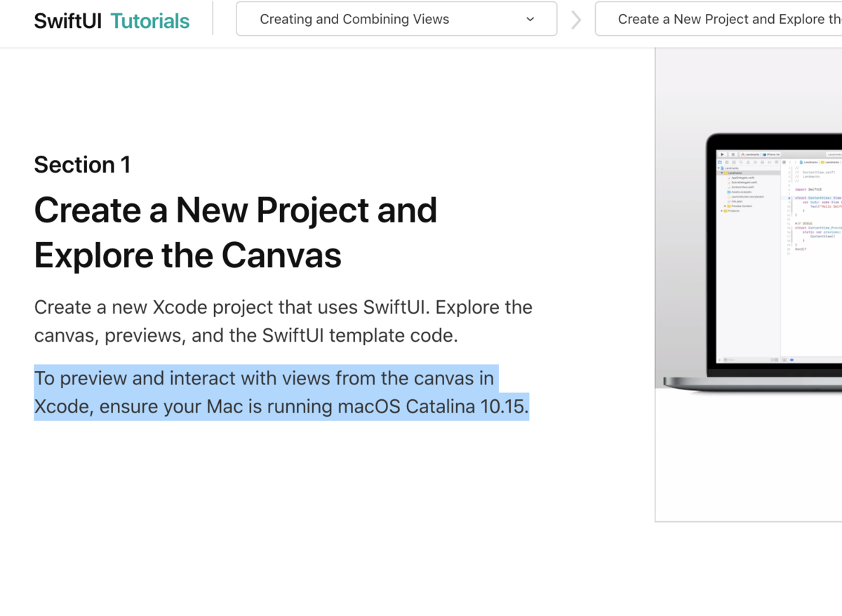Click the highlighted macOS Catalina paragraph
The width and height of the screenshot is (842, 616).
281,392
